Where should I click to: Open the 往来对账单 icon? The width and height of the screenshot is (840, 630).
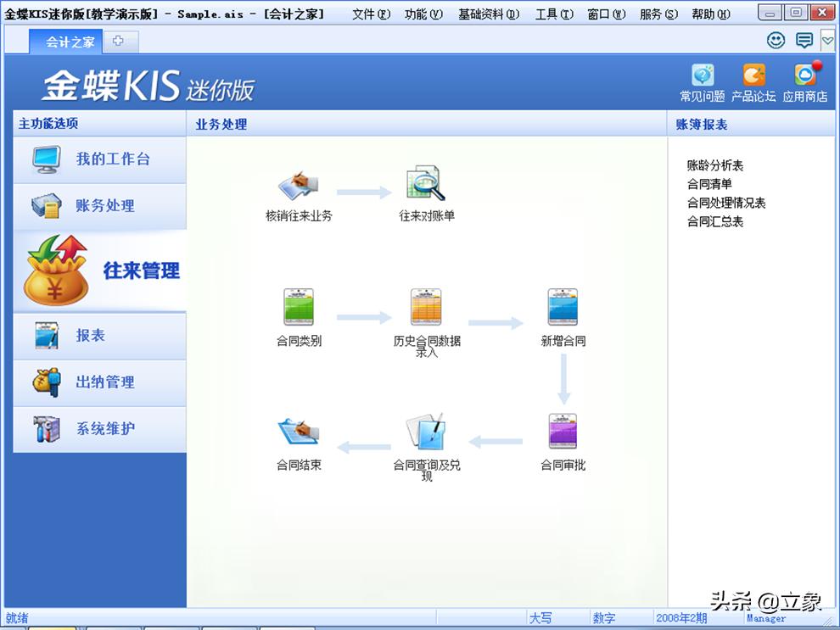[x=424, y=185]
